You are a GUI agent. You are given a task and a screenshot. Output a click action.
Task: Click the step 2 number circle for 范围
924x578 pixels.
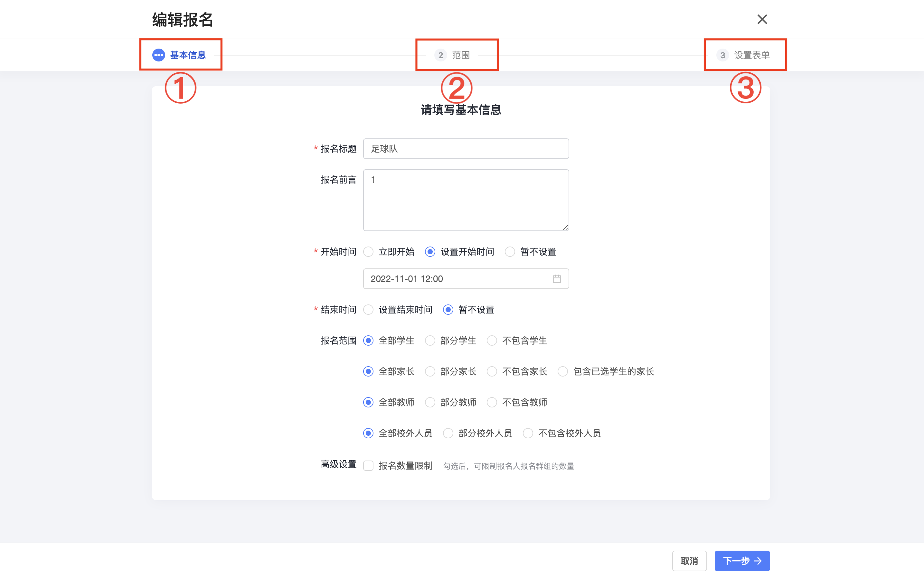[x=440, y=55]
